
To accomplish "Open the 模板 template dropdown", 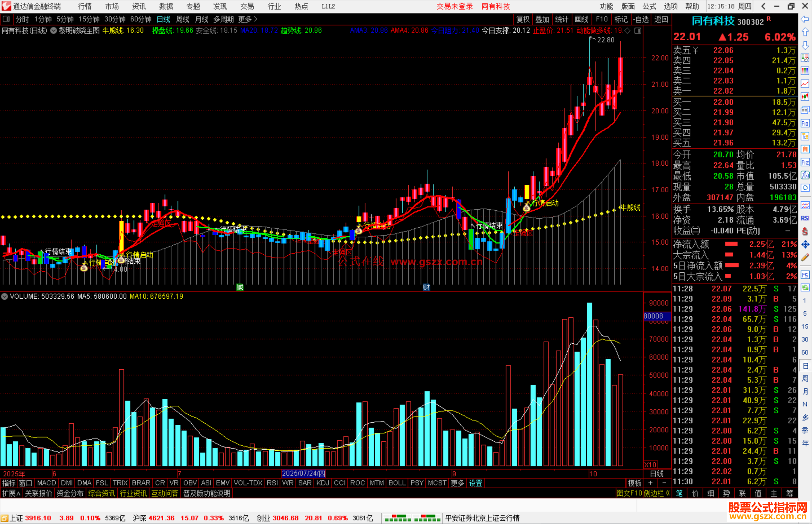I will (x=635, y=483).
